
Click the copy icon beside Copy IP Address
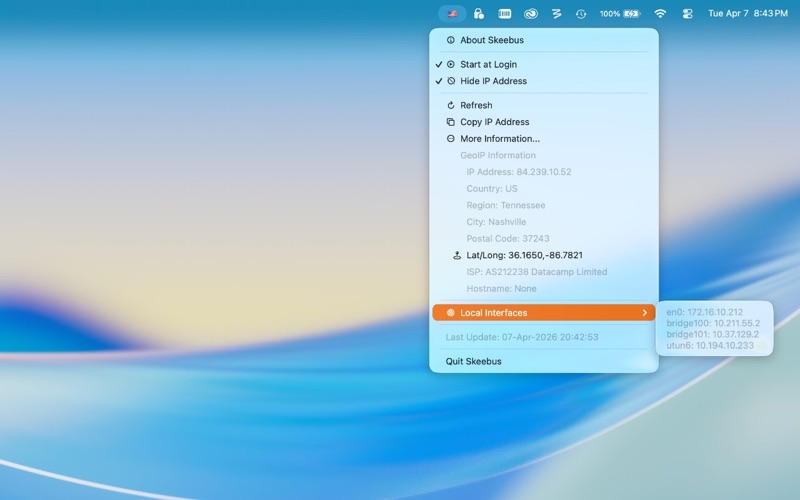[x=451, y=122]
